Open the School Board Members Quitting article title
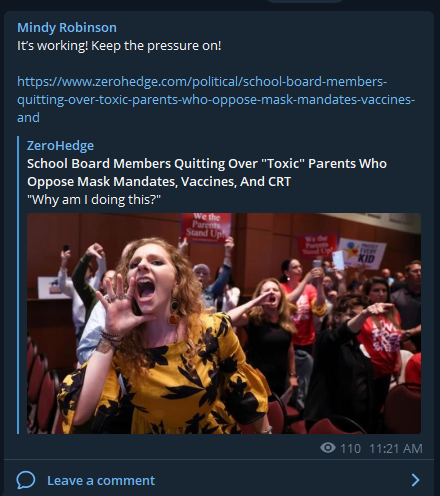 (x=207, y=172)
